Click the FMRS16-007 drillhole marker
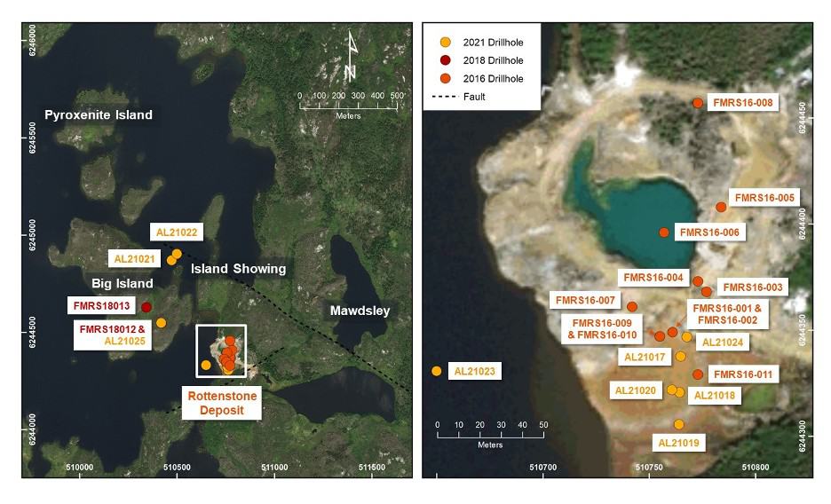The image size is (831, 504). [632, 307]
